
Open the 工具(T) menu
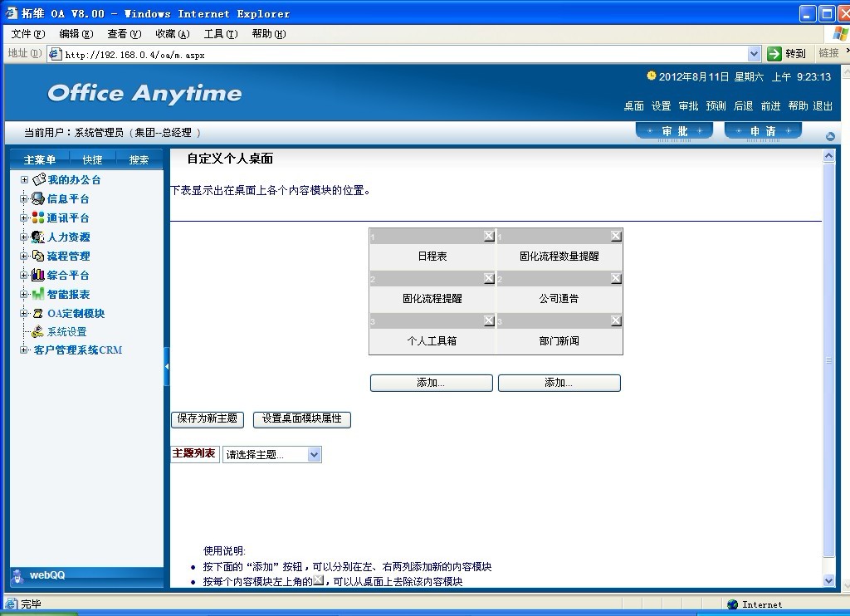pyautogui.click(x=220, y=34)
